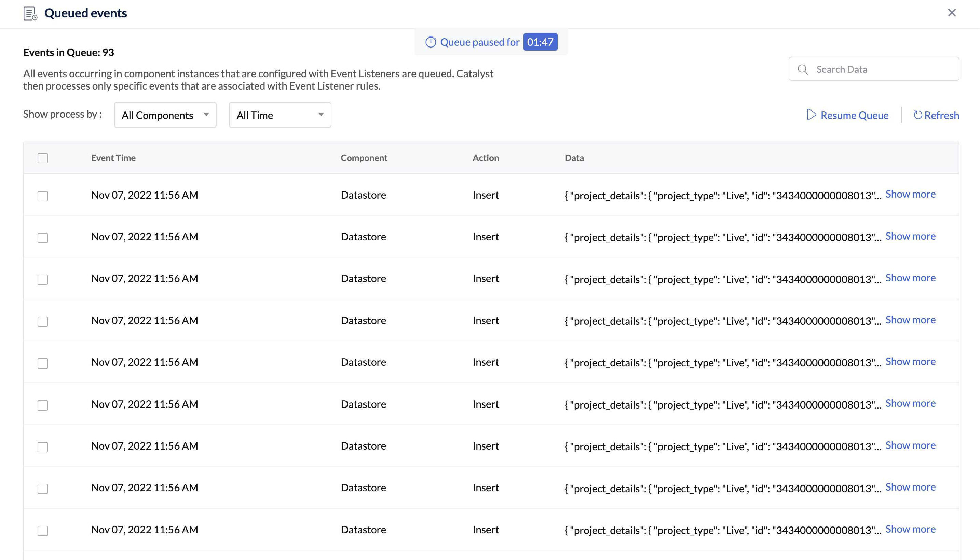Click Resume Queue link text
Viewport: 980px width, 560px height.
pyautogui.click(x=854, y=116)
